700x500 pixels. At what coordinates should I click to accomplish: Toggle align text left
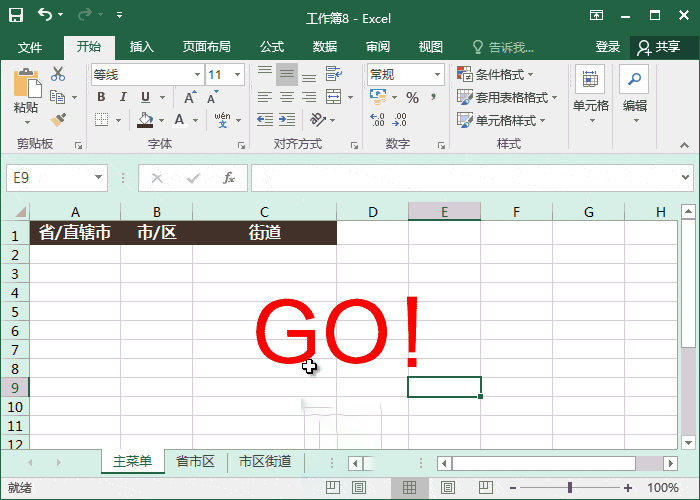pos(265,97)
